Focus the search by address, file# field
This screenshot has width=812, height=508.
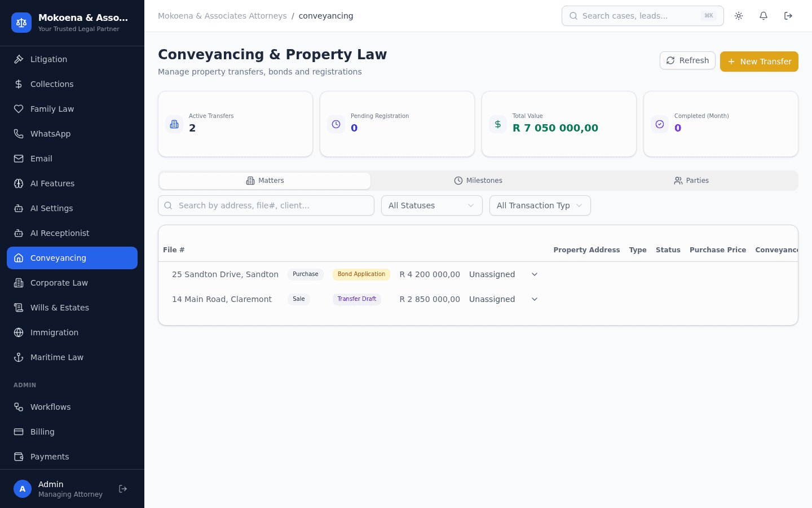click(266, 205)
